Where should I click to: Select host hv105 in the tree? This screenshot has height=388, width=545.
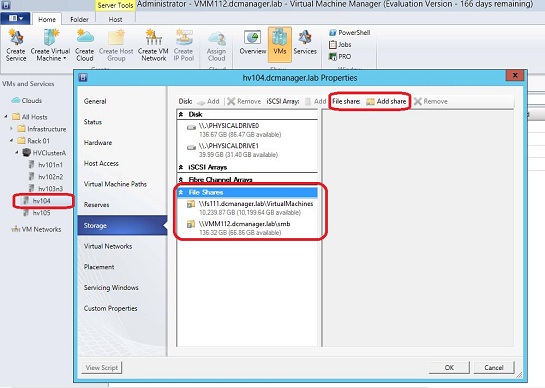click(x=37, y=213)
